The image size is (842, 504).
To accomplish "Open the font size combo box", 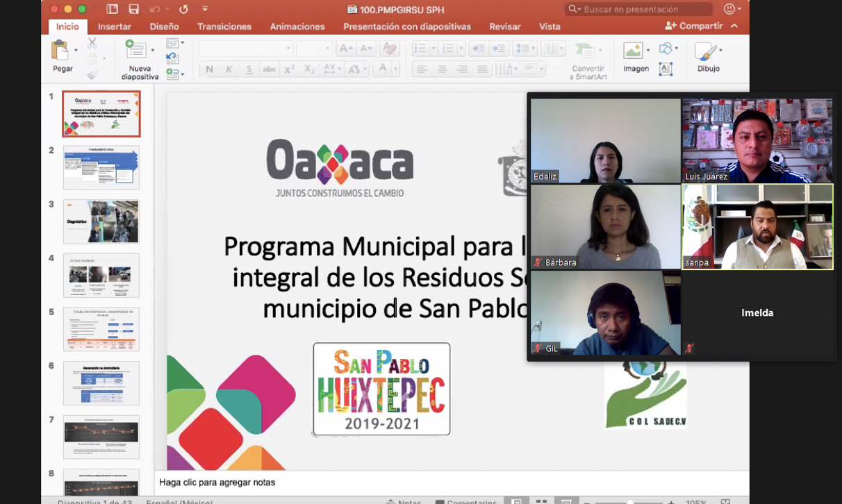I will (x=314, y=49).
